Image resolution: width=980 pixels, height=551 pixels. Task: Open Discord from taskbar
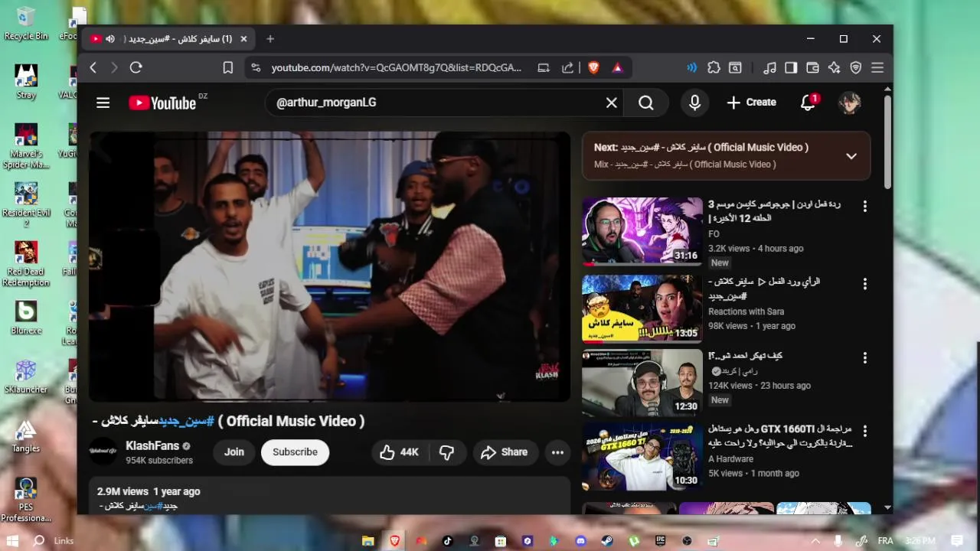click(x=580, y=541)
